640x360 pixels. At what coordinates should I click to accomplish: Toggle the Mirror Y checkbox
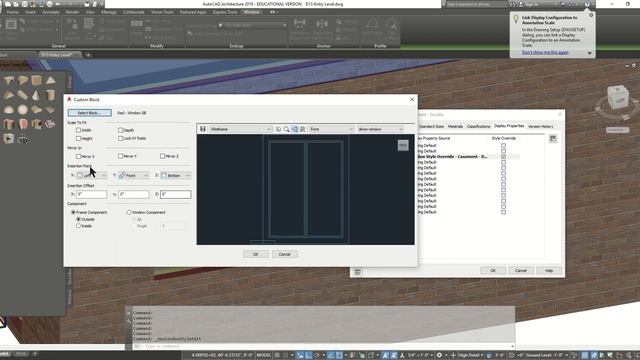coord(120,156)
